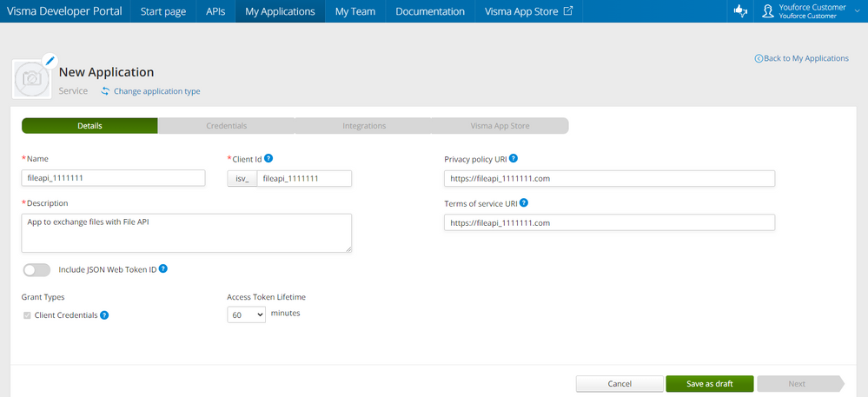Click the camera placeholder application image
This screenshot has height=397, width=868.
[33, 79]
